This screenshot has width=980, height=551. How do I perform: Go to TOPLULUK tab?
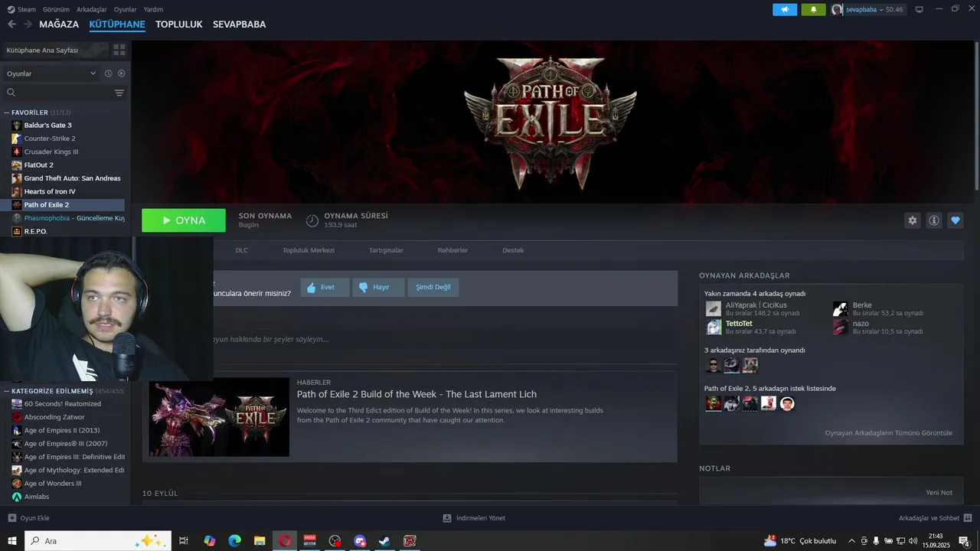178,24
